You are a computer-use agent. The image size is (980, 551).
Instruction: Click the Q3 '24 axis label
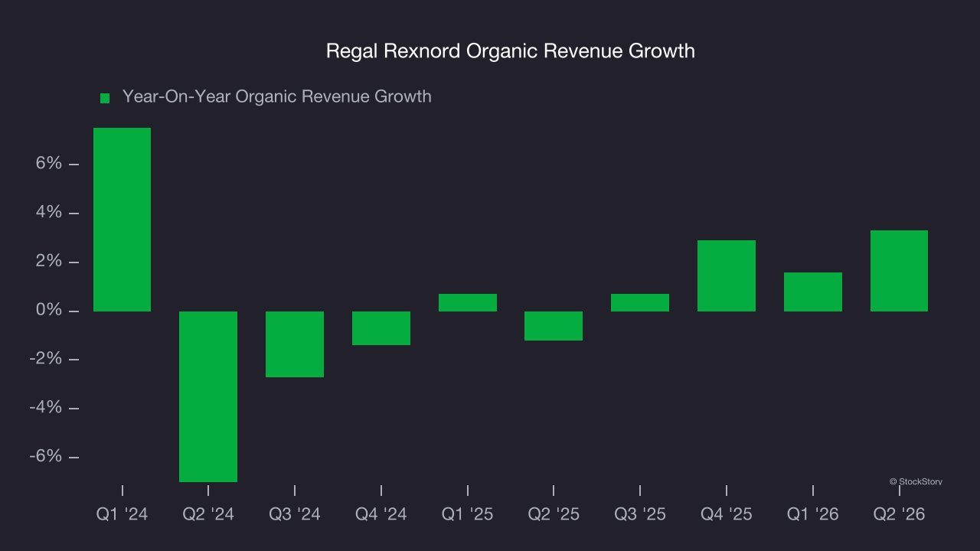[x=295, y=514]
